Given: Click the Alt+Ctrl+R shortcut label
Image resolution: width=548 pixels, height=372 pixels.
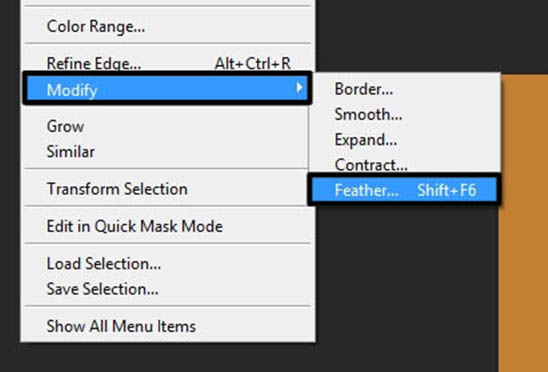Looking at the screenshot, I should click(x=253, y=63).
